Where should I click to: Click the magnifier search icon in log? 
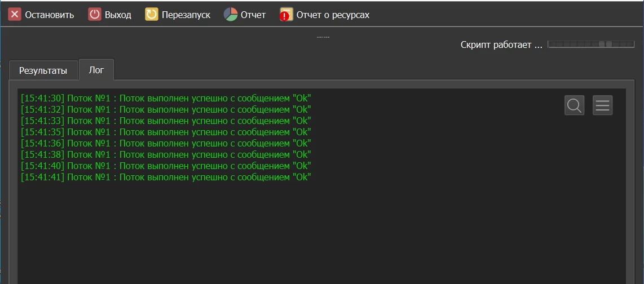point(574,105)
